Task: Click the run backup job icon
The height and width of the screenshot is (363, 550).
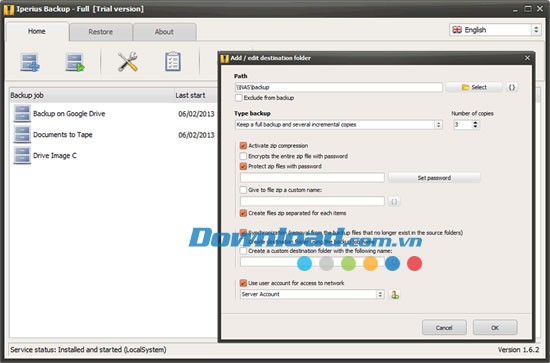Action: 75,62
